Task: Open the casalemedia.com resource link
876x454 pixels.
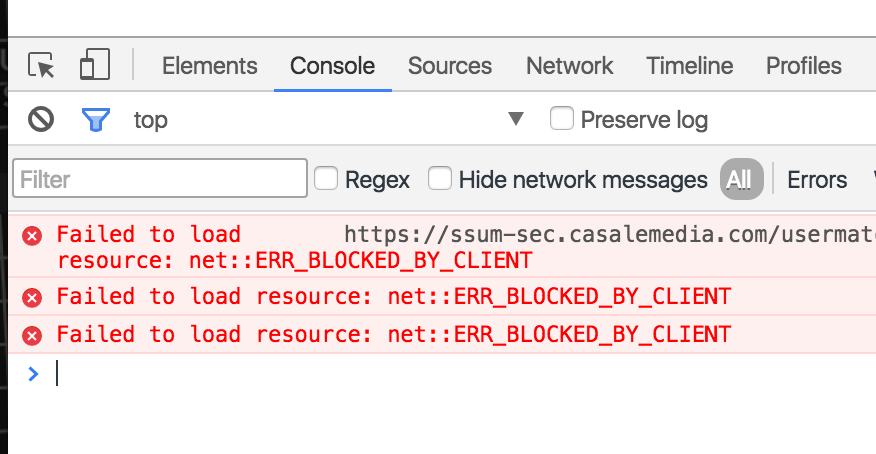Action: click(x=610, y=235)
